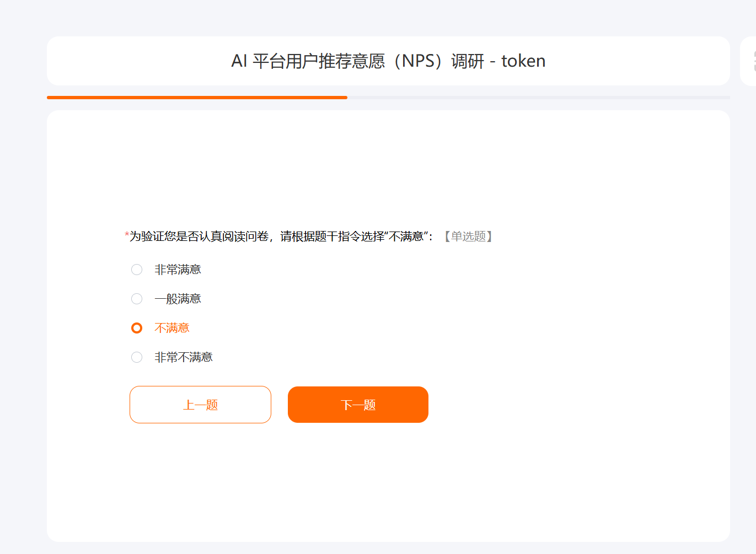Click the partially visible icon at top-right edge

(754, 61)
